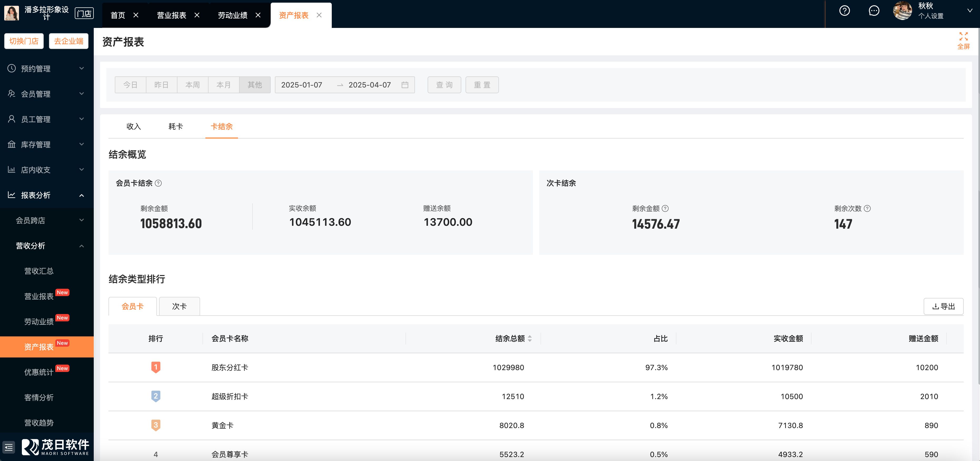Close the 营业报表 tab
980x461 pixels.
pyautogui.click(x=197, y=15)
